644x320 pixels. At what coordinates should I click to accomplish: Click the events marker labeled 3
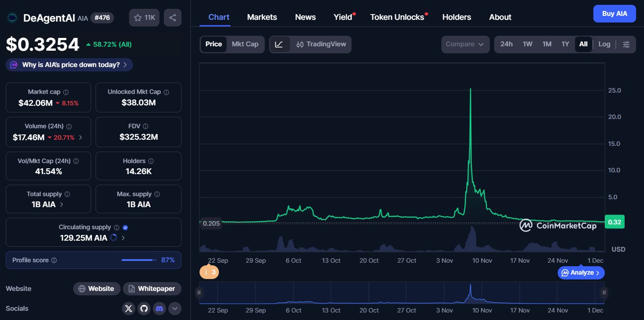coord(209,272)
